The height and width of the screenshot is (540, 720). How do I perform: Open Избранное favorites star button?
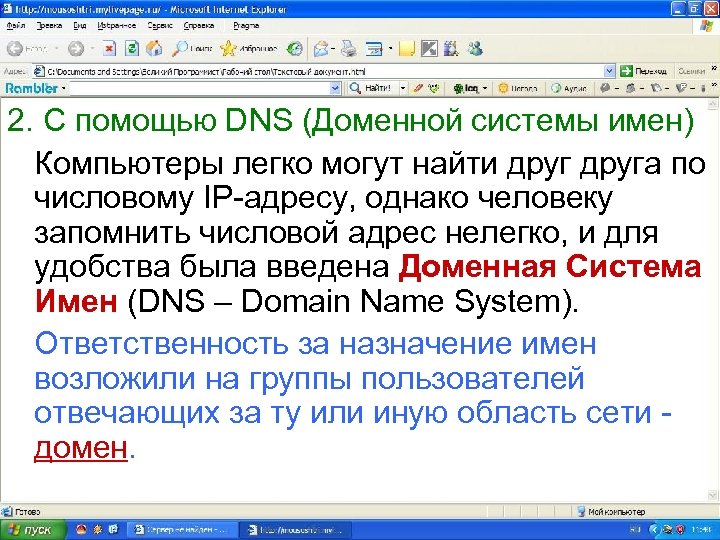pyautogui.click(x=248, y=48)
